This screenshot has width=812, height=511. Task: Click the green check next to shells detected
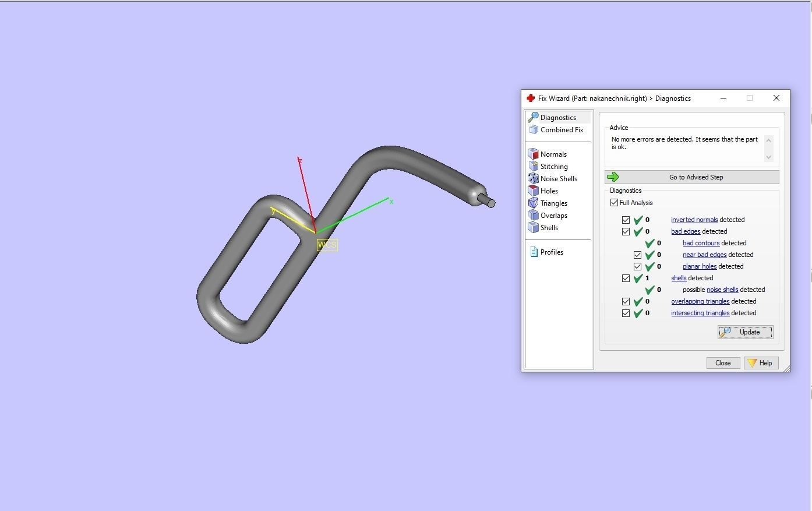(638, 279)
